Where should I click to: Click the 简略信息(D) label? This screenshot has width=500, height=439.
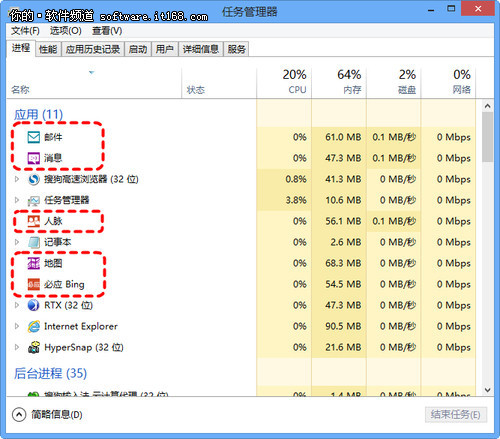click(57, 415)
